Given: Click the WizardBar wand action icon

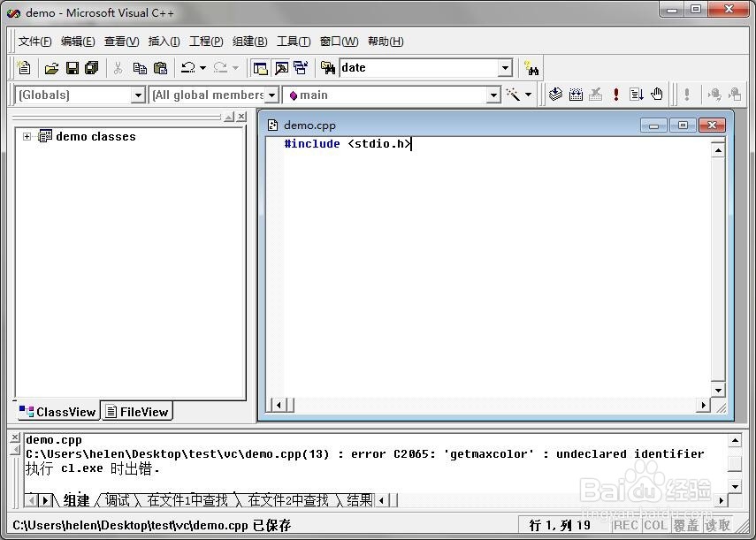Looking at the screenshot, I should point(513,95).
